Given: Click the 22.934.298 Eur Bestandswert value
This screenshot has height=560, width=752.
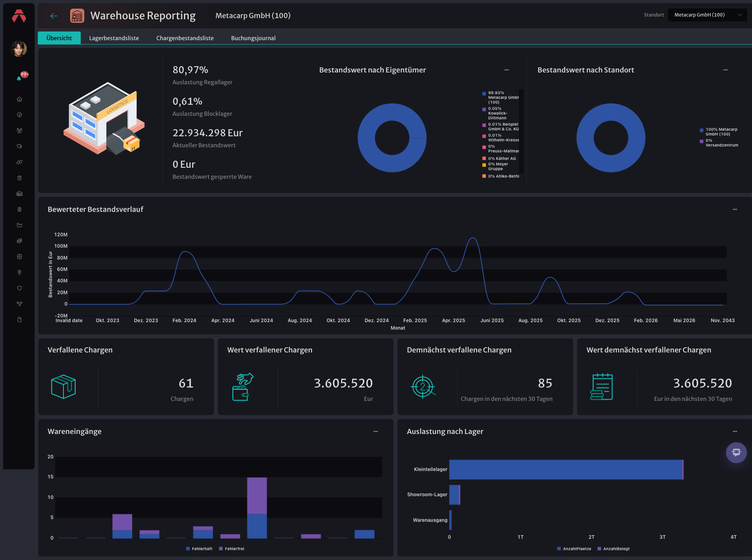Looking at the screenshot, I should [208, 133].
